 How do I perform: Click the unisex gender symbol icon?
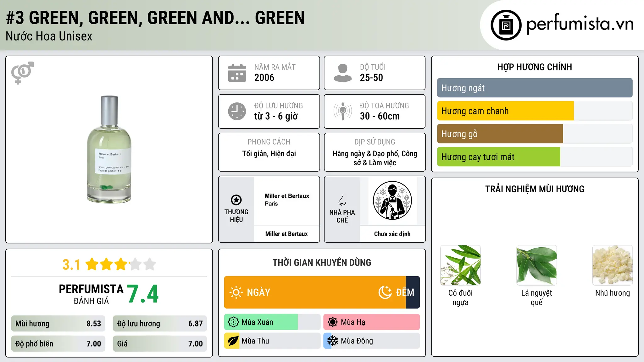click(22, 73)
